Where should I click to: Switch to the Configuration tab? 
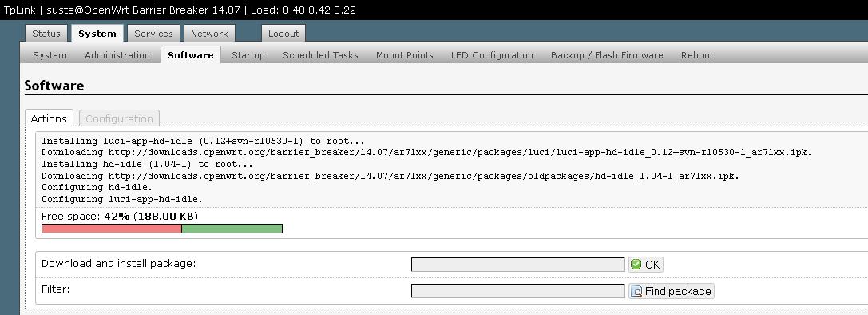[x=119, y=118]
